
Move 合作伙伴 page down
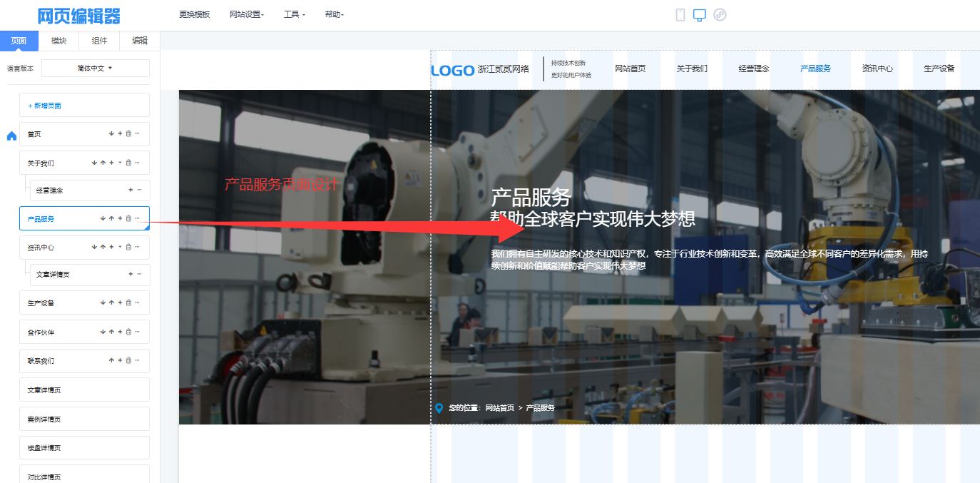click(103, 332)
